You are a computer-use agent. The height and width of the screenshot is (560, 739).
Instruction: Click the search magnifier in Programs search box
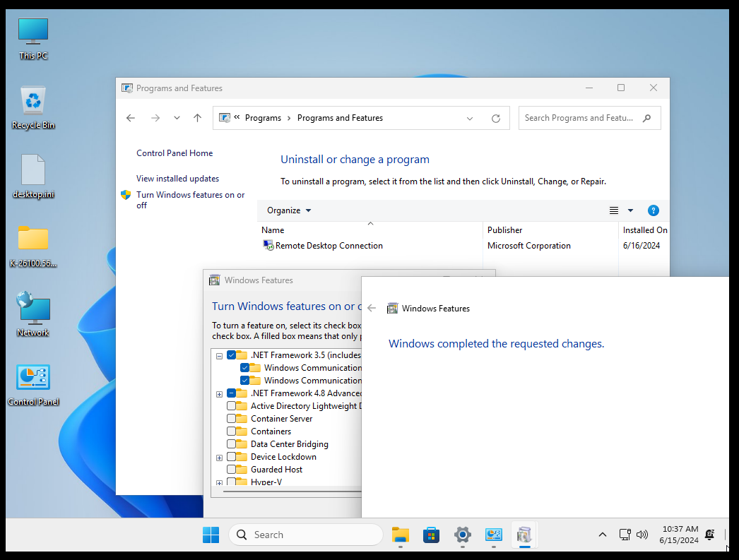pos(647,118)
